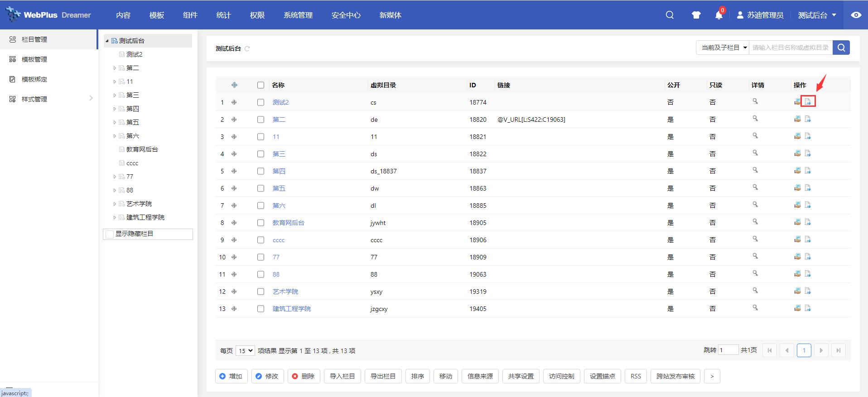
Task: Click second operation page icon in row cccc
Action: pyautogui.click(x=808, y=239)
